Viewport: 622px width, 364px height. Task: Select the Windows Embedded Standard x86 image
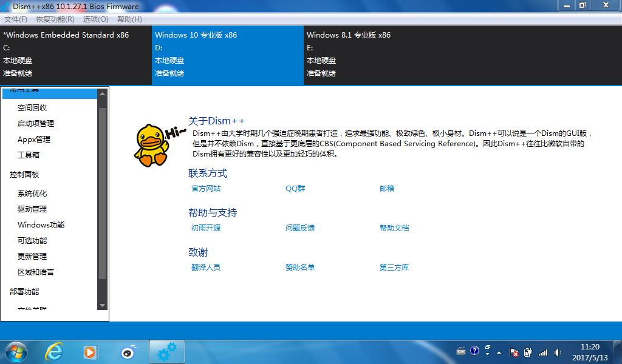[x=76, y=55]
